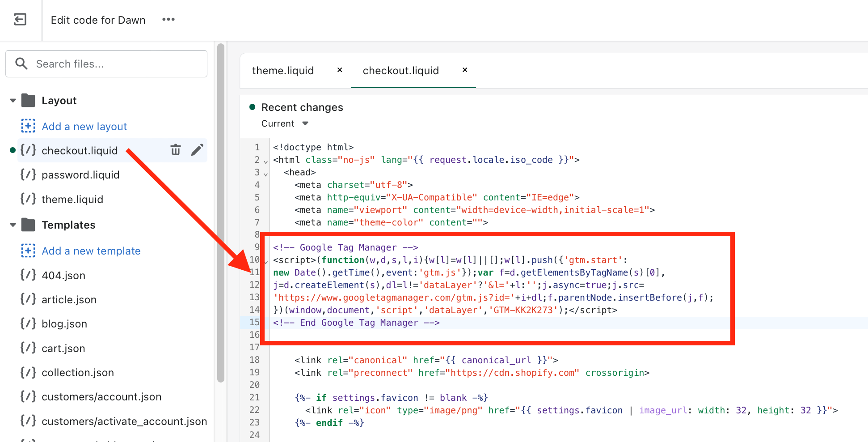This screenshot has width=868, height=442.
Task: Click the meta viewport line
Action: pyautogui.click(x=475, y=210)
